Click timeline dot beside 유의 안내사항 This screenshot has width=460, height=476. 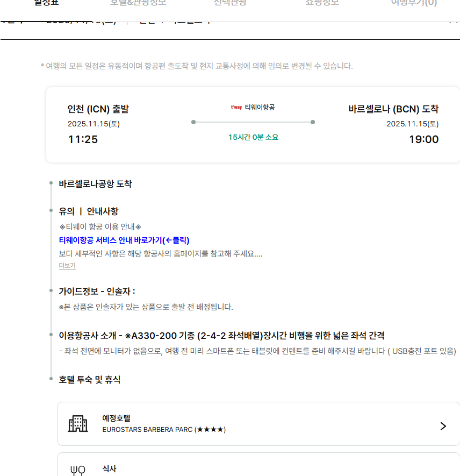click(51, 211)
